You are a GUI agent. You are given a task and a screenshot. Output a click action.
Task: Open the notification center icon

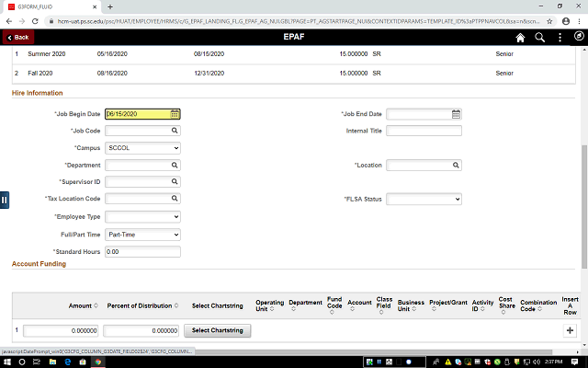(x=574, y=362)
